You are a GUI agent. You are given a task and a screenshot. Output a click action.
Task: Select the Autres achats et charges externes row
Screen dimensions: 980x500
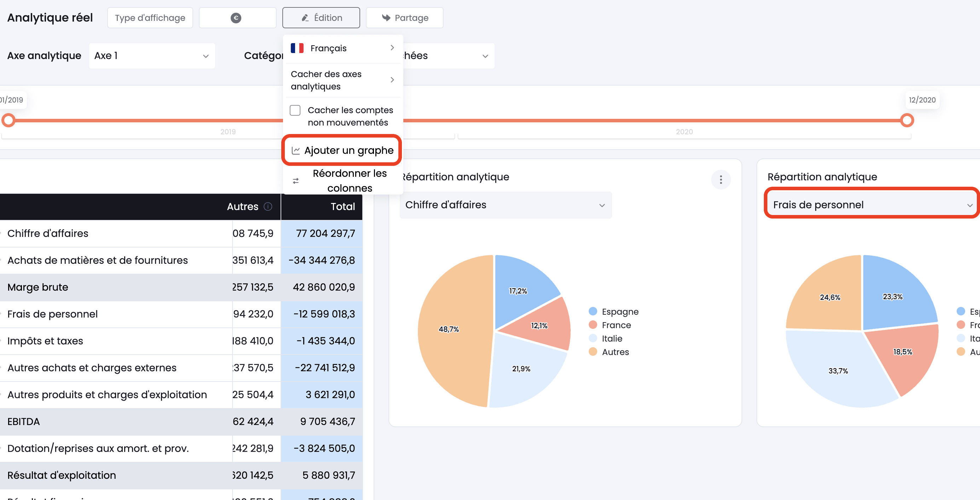[92, 368]
